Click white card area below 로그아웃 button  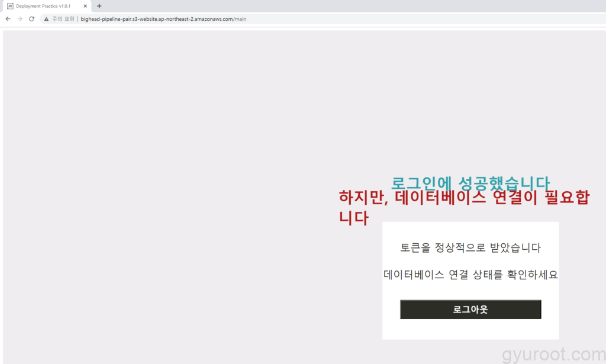(x=470, y=329)
